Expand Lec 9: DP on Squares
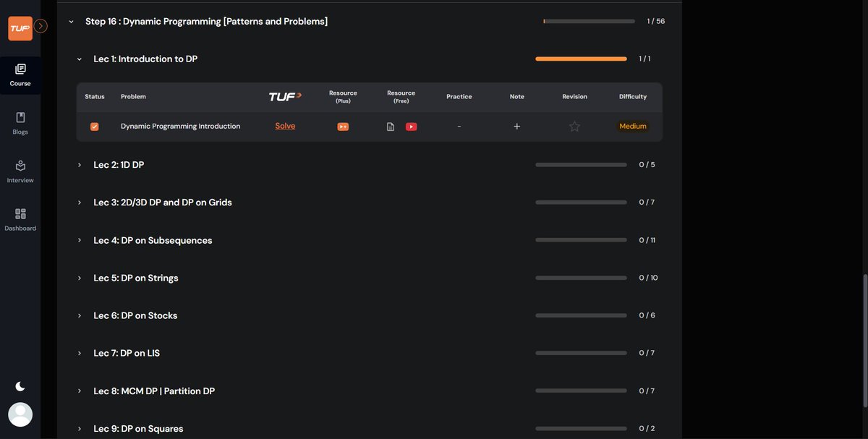868x439 pixels. click(80, 428)
